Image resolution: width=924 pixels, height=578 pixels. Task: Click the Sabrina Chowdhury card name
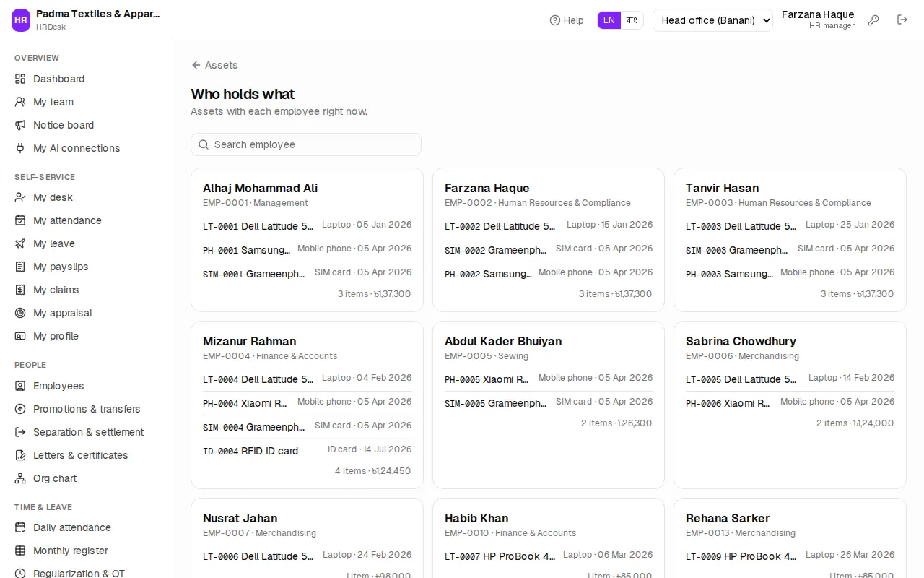[741, 341]
